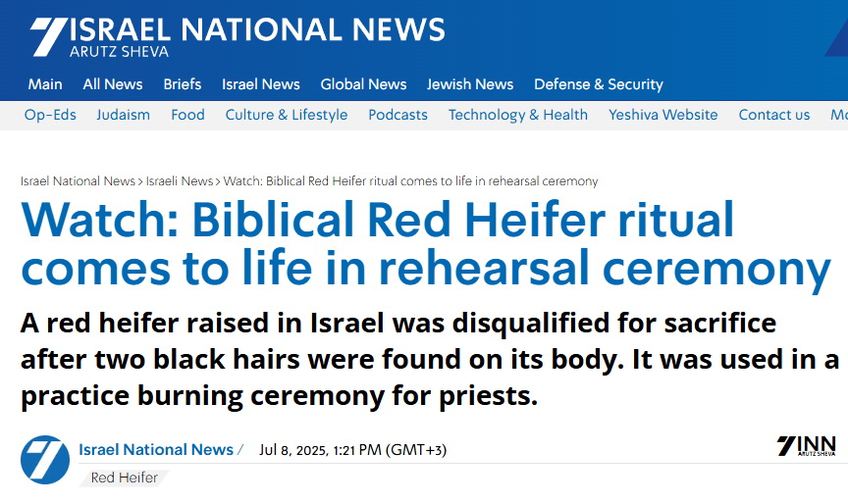Open Global News from the navigation
The width and height of the screenshot is (848, 504).
pyautogui.click(x=363, y=84)
